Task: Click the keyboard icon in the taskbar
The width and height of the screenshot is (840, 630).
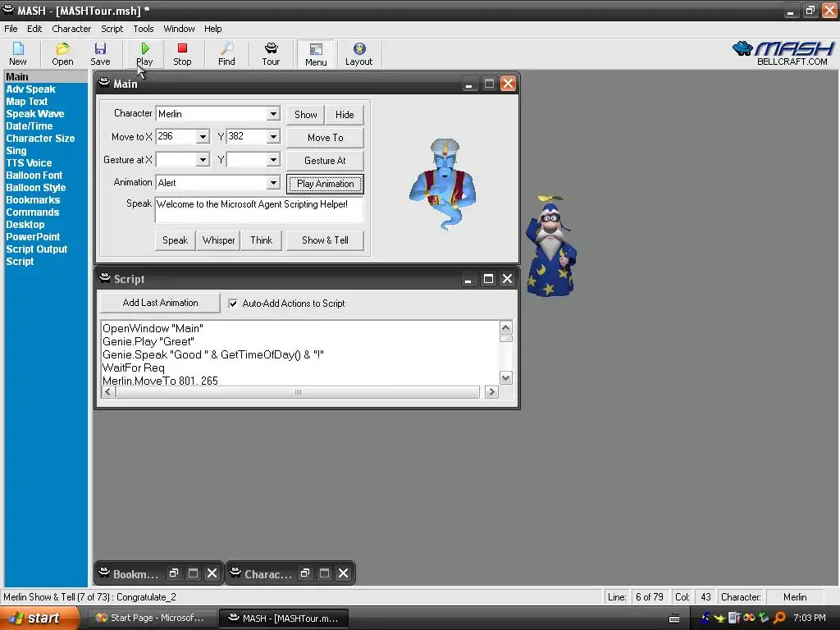Action: [x=674, y=619]
